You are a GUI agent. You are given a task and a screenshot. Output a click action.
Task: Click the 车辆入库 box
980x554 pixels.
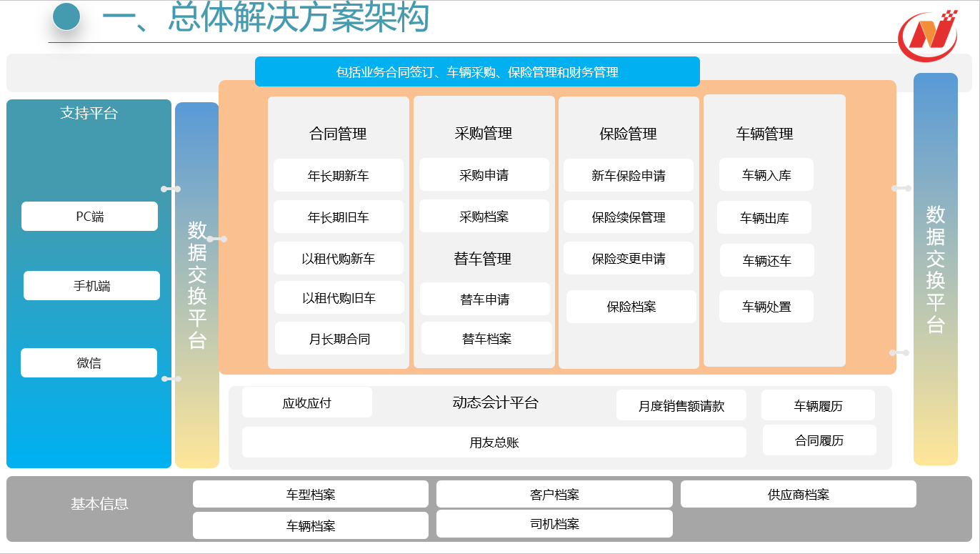pyautogui.click(x=766, y=174)
